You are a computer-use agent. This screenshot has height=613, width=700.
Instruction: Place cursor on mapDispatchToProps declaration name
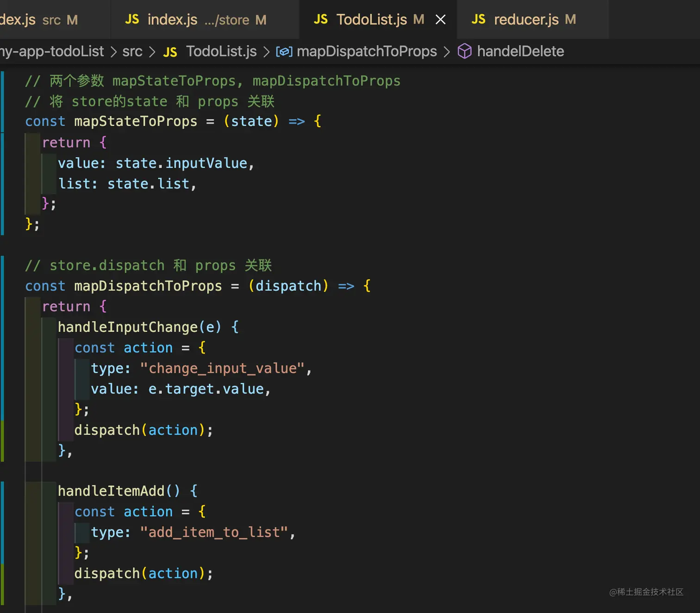[x=148, y=286]
